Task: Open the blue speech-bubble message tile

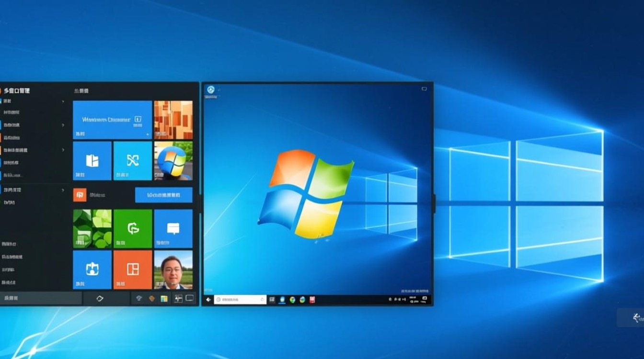Action: [x=173, y=228]
